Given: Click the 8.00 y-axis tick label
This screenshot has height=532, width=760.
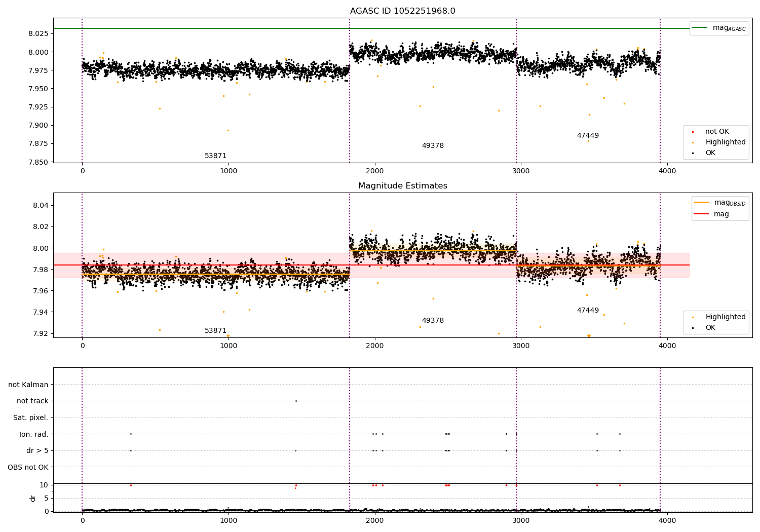Looking at the screenshot, I should [41, 248].
